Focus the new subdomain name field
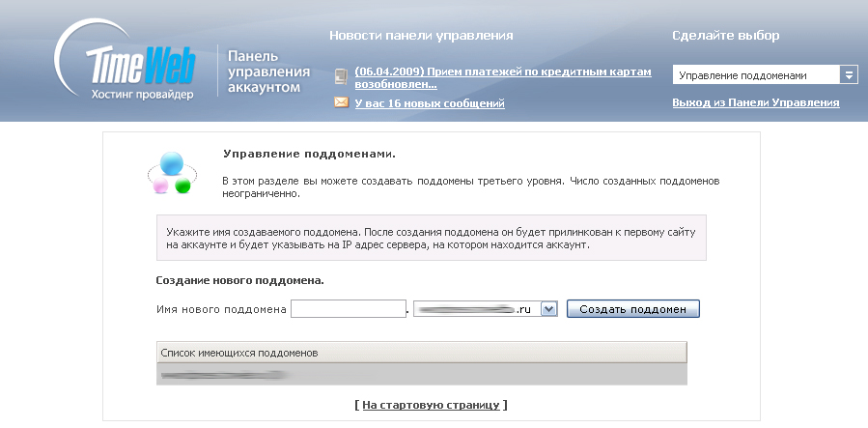 click(349, 309)
